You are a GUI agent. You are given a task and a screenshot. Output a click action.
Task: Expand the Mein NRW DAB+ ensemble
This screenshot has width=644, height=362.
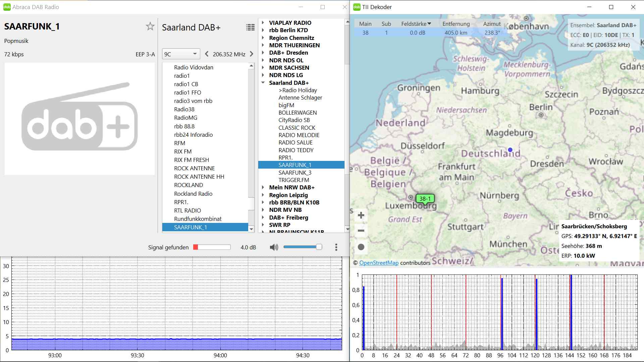pyautogui.click(x=263, y=187)
